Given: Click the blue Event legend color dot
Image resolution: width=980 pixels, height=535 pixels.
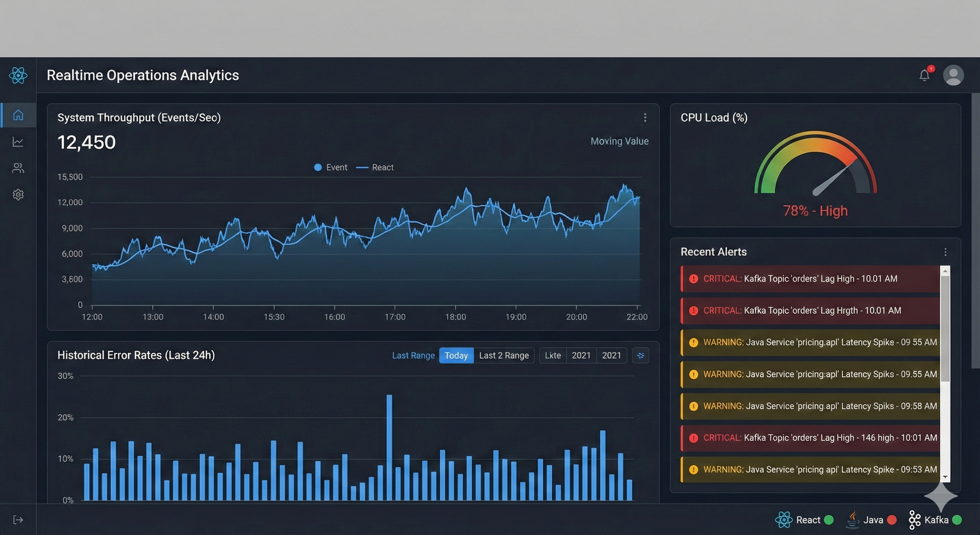Looking at the screenshot, I should [318, 167].
